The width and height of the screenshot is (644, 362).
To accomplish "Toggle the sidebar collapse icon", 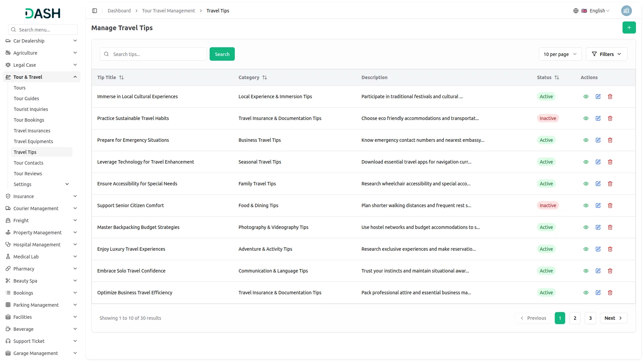I will pos(95,11).
